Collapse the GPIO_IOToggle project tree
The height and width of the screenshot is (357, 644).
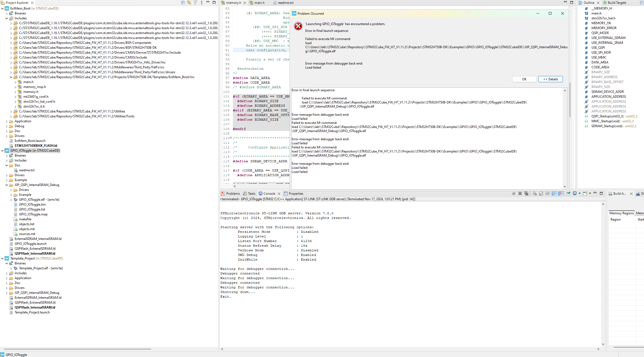coord(2,151)
